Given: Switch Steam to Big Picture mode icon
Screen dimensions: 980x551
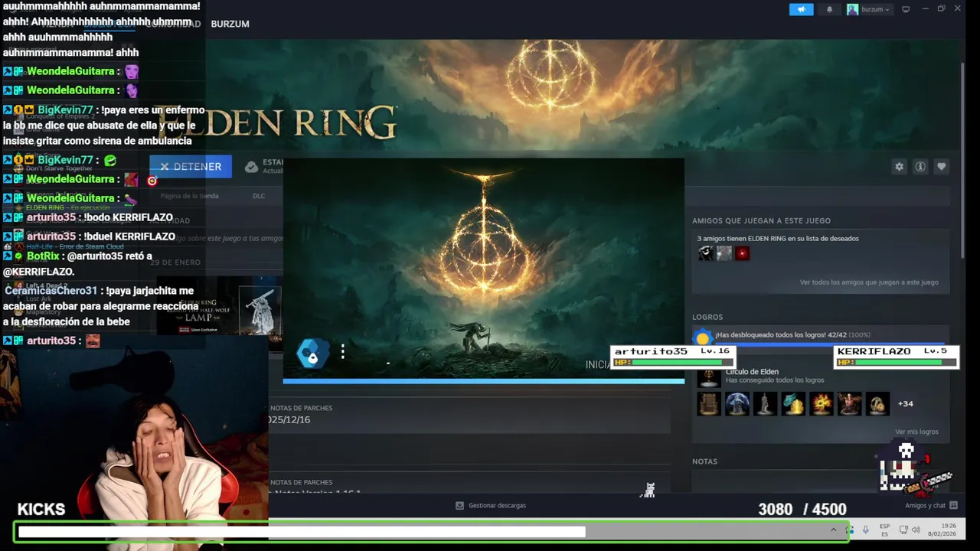Looking at the screenshot, I should pos(906,9).
